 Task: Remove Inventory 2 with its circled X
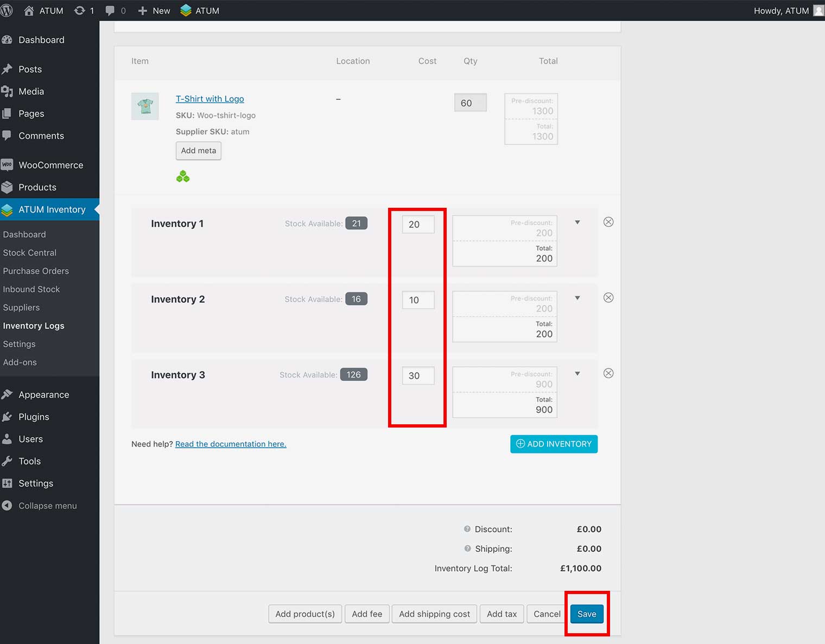(x=608, y=298)
